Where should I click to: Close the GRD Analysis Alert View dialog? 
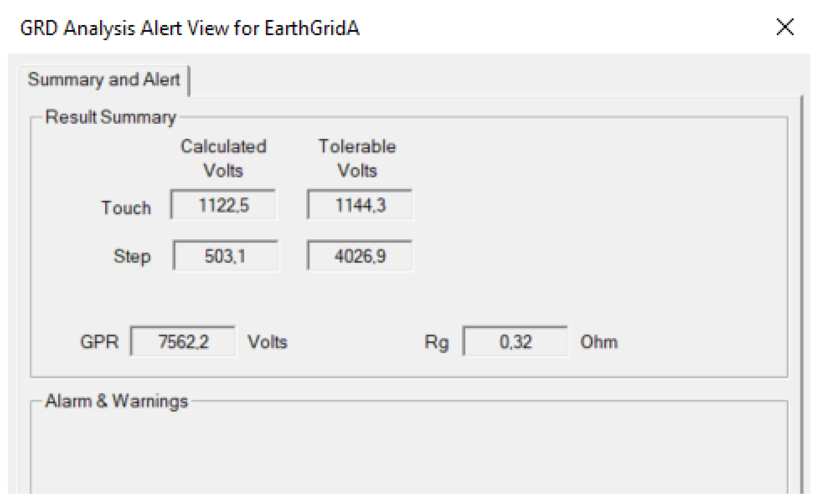(785, 27)
